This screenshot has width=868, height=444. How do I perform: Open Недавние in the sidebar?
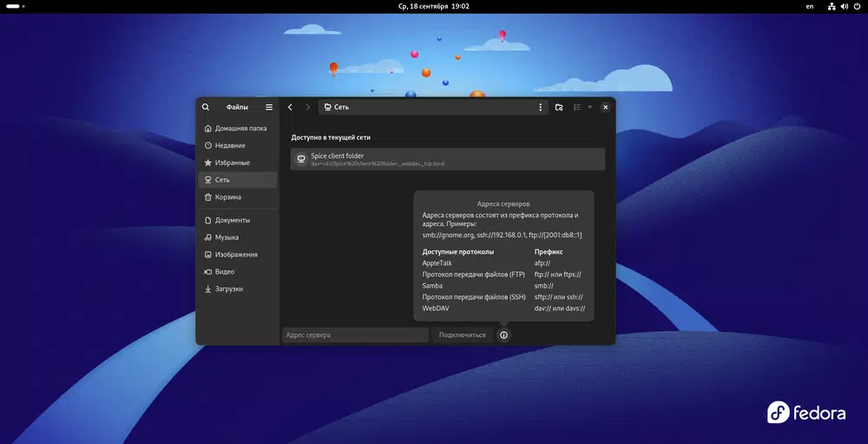click(x=238, y=145)
